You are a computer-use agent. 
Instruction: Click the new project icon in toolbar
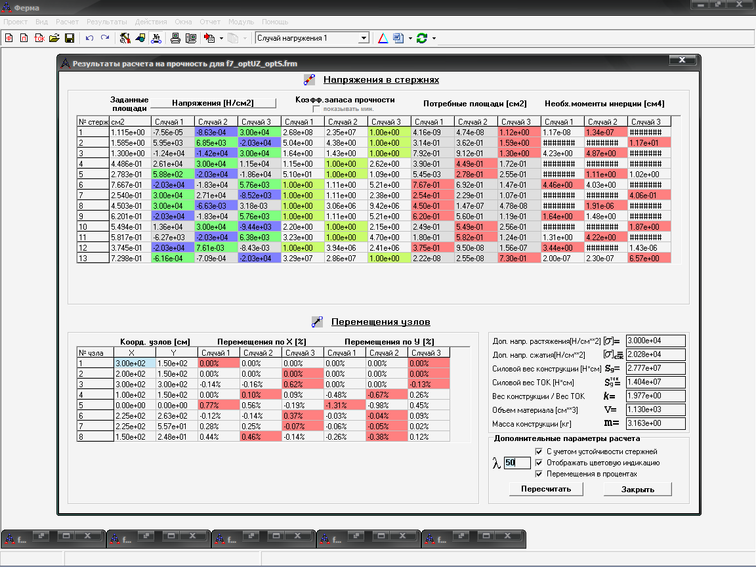point(10,38)
